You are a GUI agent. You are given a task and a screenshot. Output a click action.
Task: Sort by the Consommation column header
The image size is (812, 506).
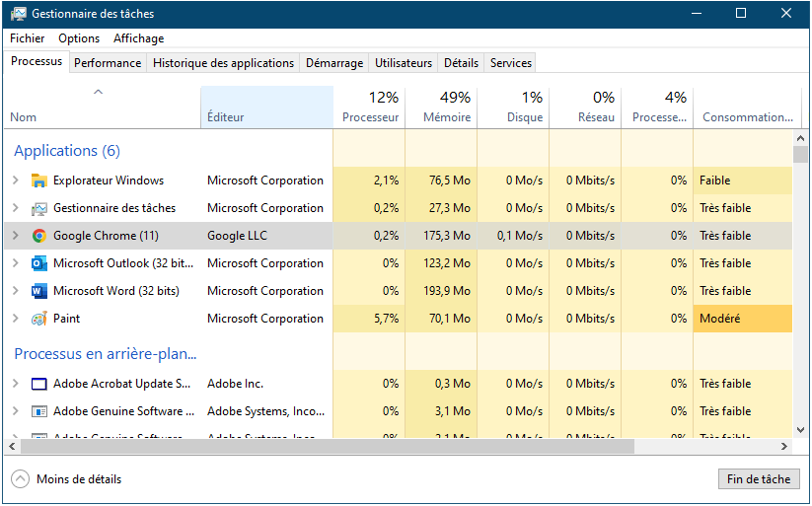click(747, 108)
